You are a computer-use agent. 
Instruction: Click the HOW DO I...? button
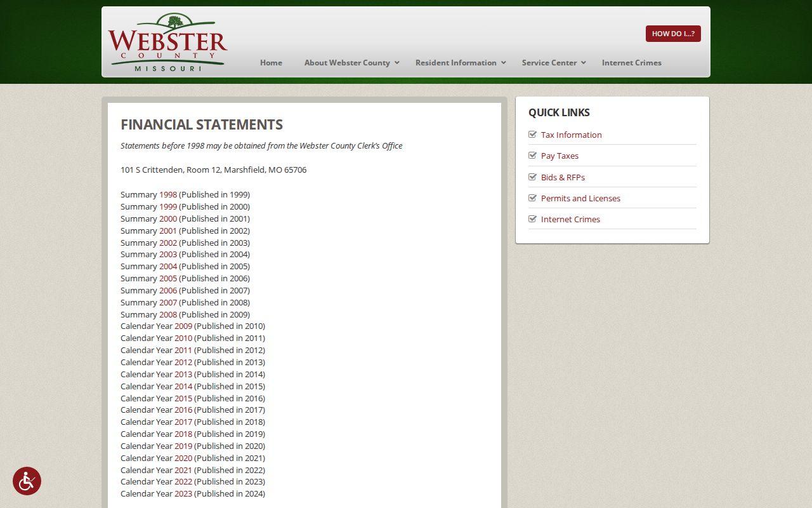[x=673, y=34]
